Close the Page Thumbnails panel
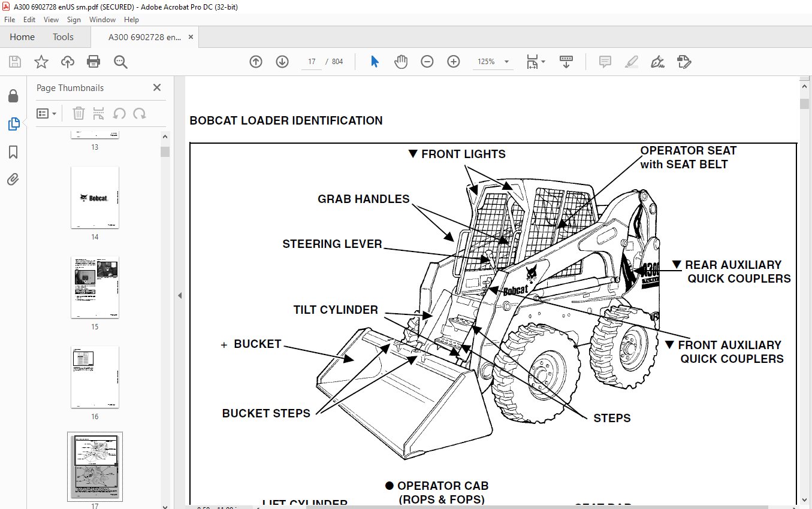 tap(157, 87)
